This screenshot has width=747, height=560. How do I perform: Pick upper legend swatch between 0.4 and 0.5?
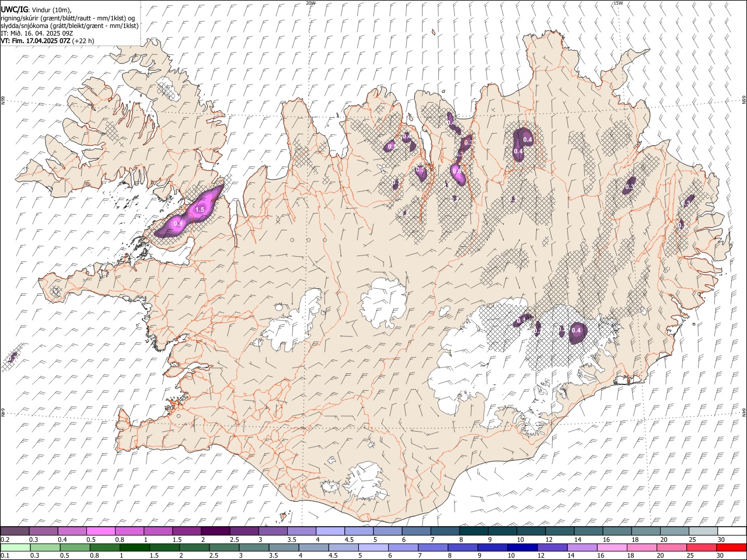tap(72, 531)
